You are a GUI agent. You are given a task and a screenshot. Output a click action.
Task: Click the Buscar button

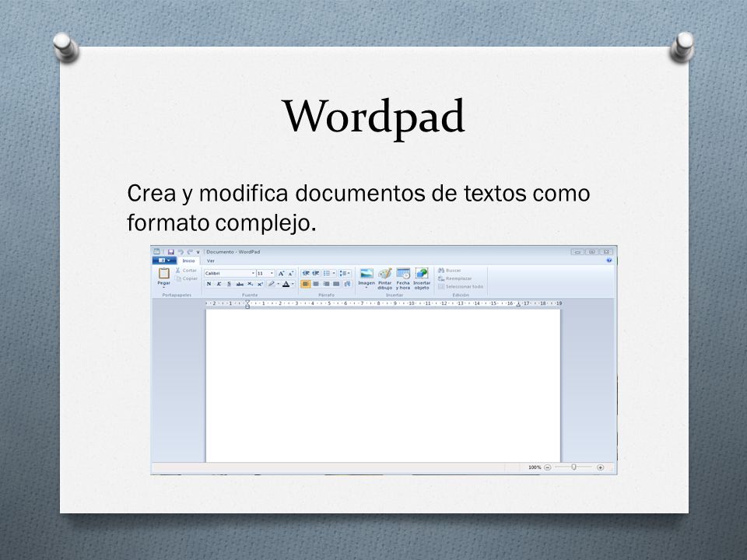tap(450, 271)
